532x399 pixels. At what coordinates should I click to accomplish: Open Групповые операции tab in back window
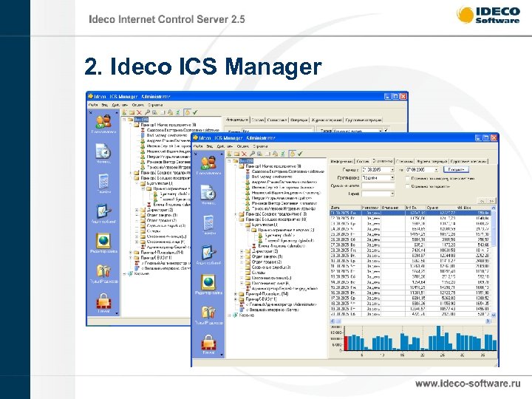click(364, 120)
